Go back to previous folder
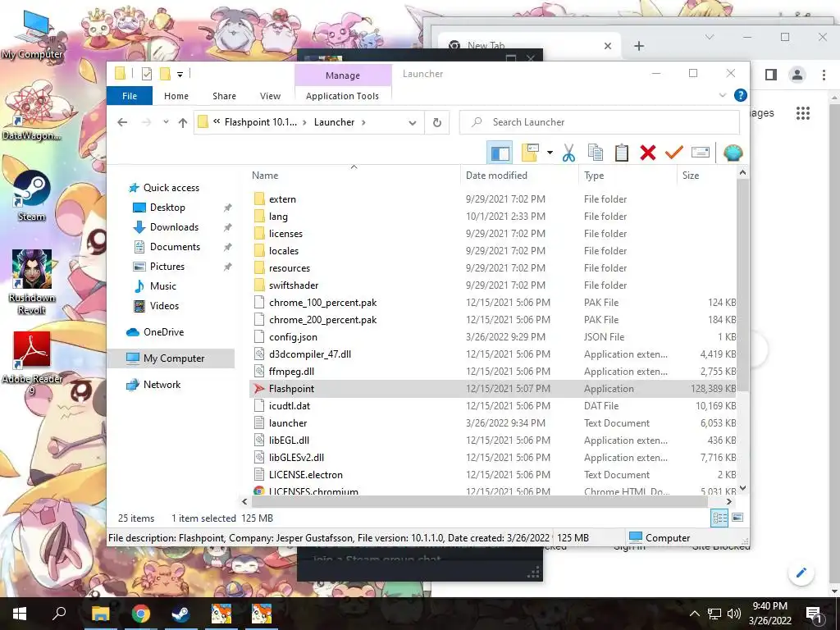 [122, 123]
